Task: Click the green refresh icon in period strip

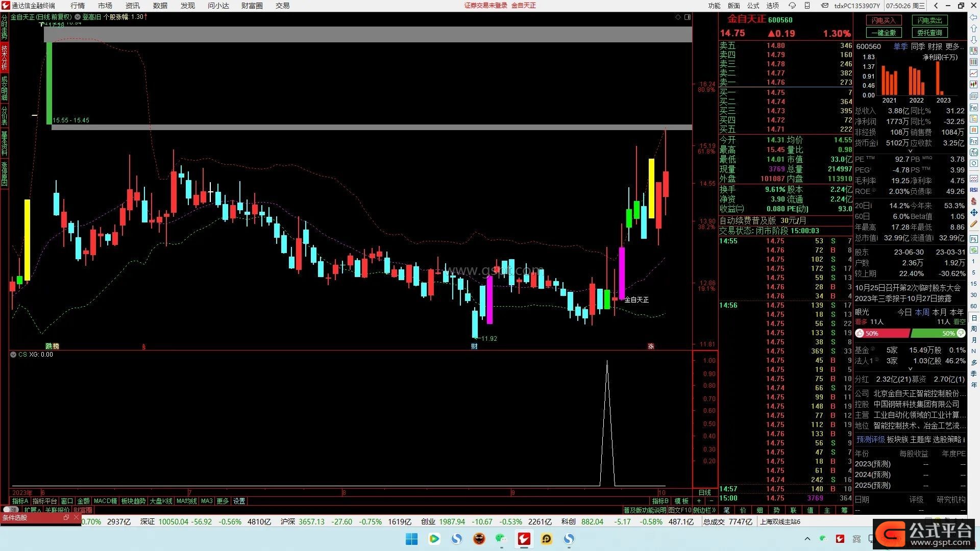Action: (x=974, y=250)
